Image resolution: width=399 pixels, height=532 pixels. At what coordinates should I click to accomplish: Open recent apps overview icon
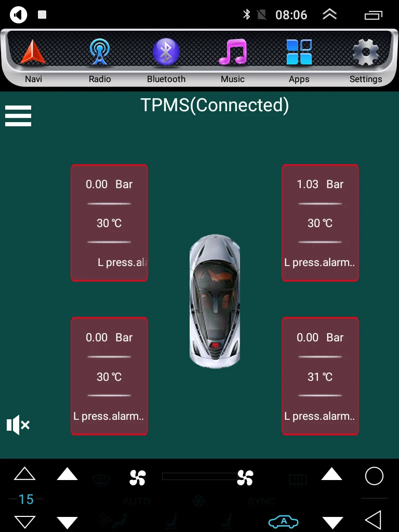click(374, 15)
